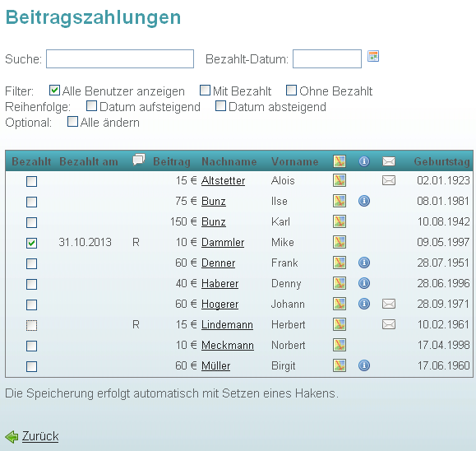The height and width of the screenshot is (451, 476).
Task: Show info for Frank Denner
Action: [x=364, y=263]
